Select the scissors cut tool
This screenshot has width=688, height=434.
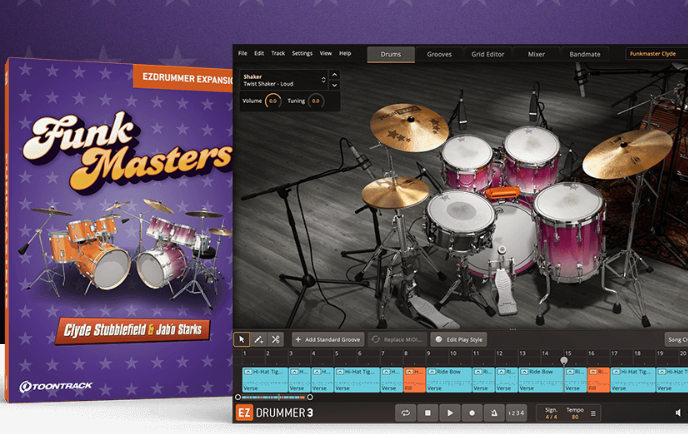[276, 339]
